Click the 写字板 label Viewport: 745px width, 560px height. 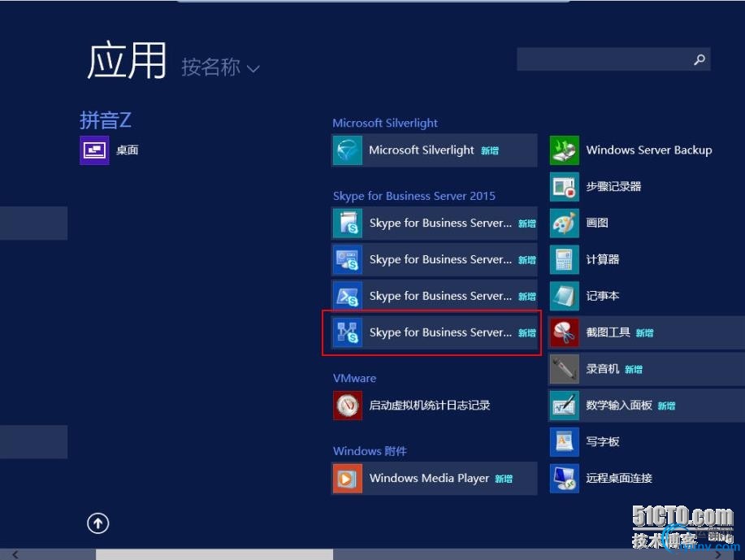click(603, 442)
